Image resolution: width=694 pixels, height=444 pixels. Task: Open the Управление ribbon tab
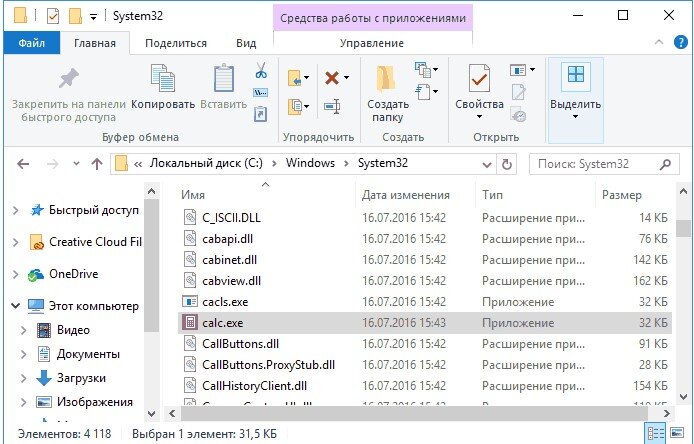point(372,43)
